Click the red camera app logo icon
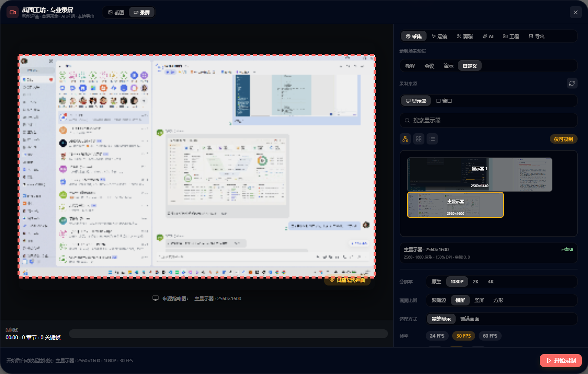 tap(12, 12)
